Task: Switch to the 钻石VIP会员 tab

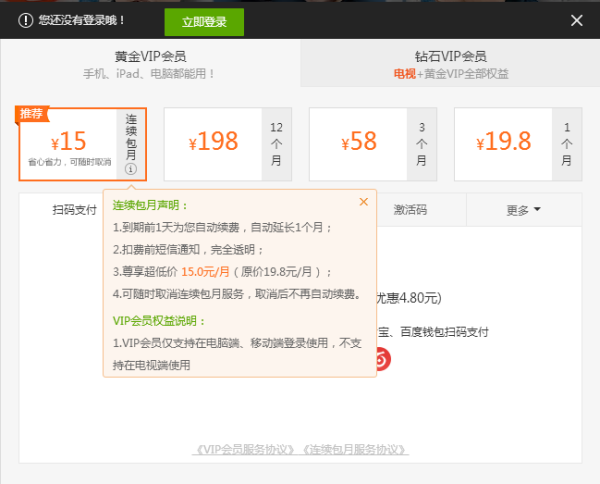Action: point(450,64)
